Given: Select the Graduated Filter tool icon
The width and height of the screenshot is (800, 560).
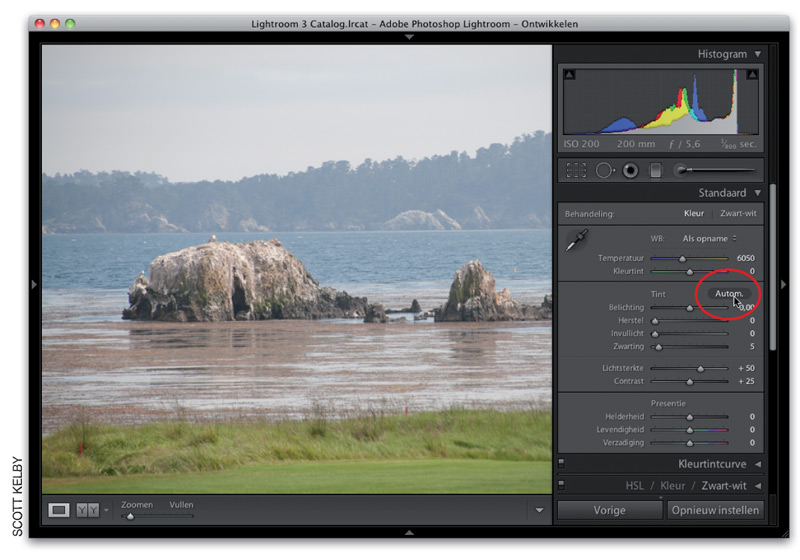Looking at the screenshot, I should click(656, 170).
